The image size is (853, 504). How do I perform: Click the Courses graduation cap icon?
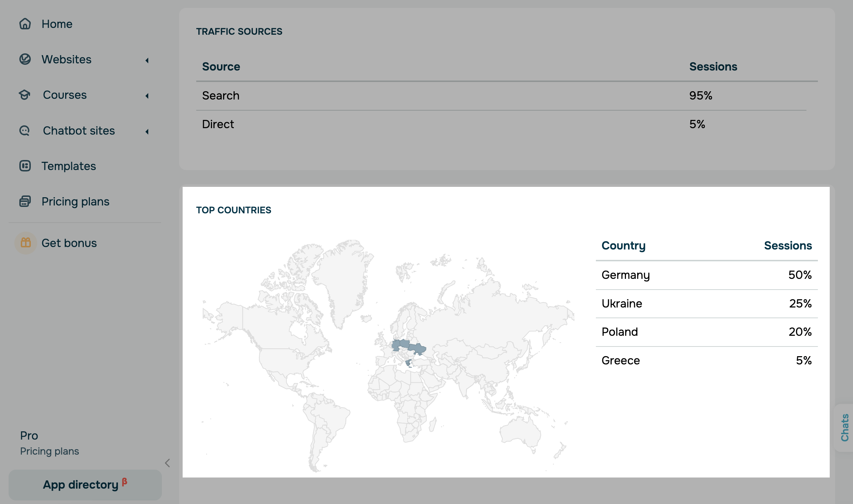[x=25, y=95]
